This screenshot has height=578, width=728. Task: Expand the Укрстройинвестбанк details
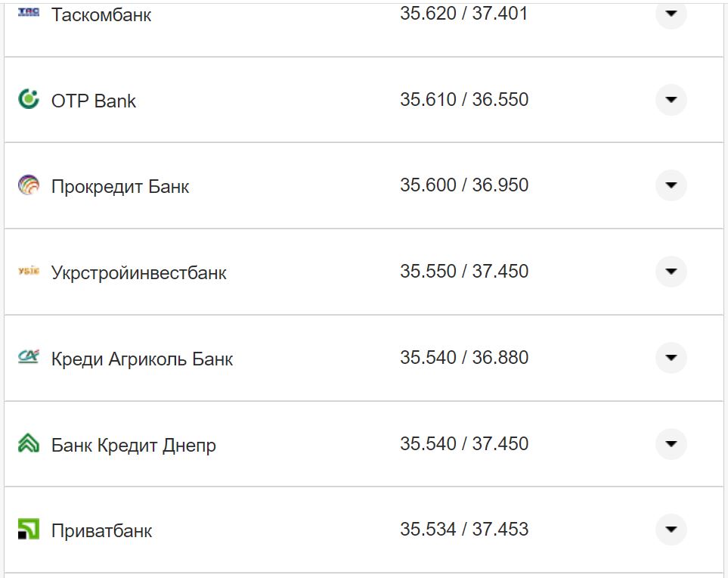tap(670, 272)
